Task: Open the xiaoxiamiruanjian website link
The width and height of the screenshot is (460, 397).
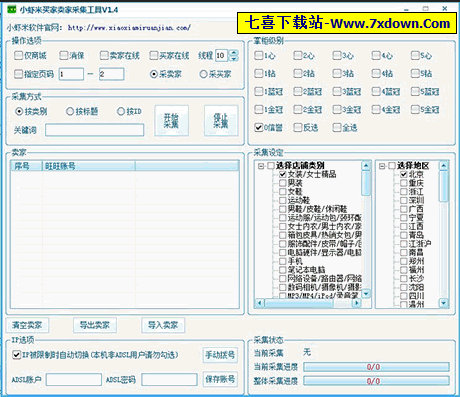Action: 129,28
